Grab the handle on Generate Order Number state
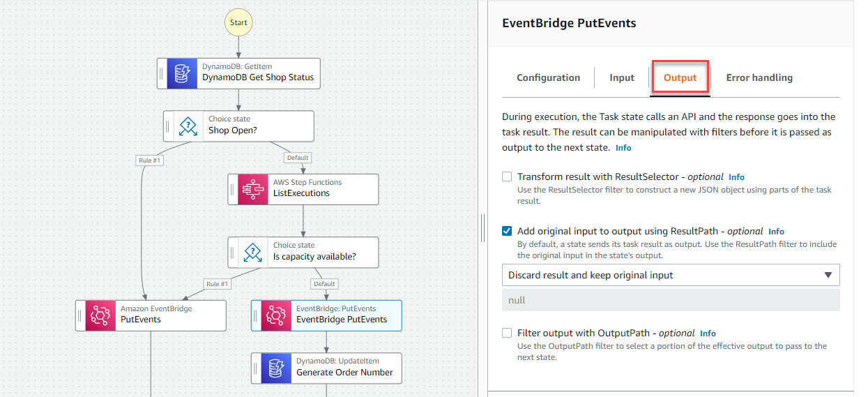 (x=256, y=368)
